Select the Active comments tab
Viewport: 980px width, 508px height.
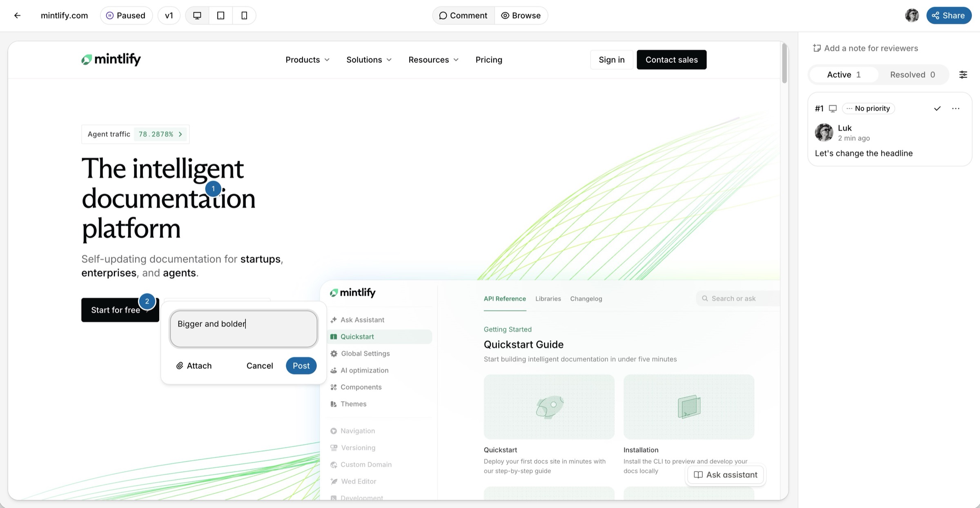pos(844,75)
